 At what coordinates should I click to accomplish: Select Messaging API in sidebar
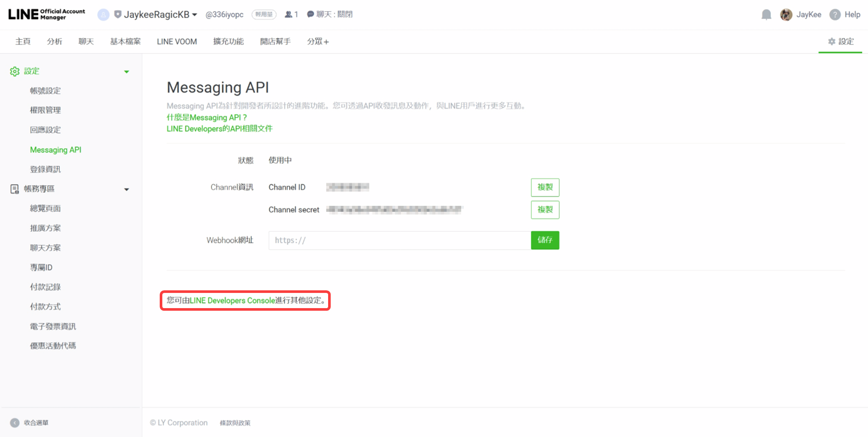click(x=56, y=150)
